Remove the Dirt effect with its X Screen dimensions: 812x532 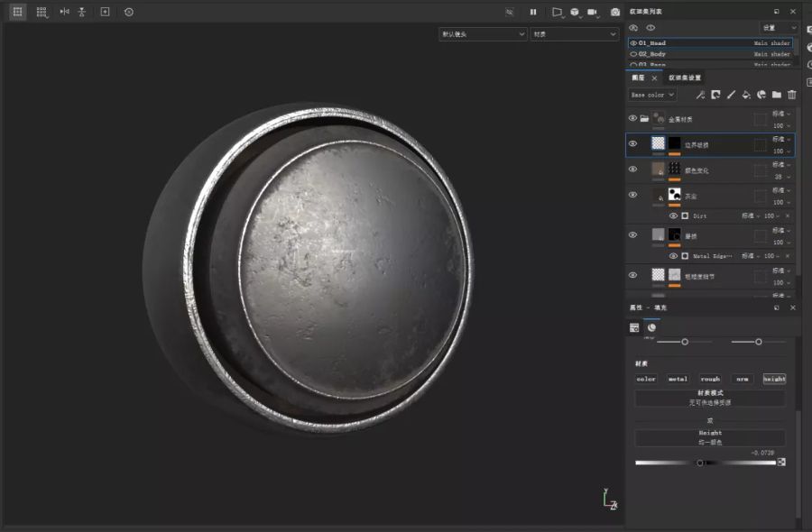point(788,216)
